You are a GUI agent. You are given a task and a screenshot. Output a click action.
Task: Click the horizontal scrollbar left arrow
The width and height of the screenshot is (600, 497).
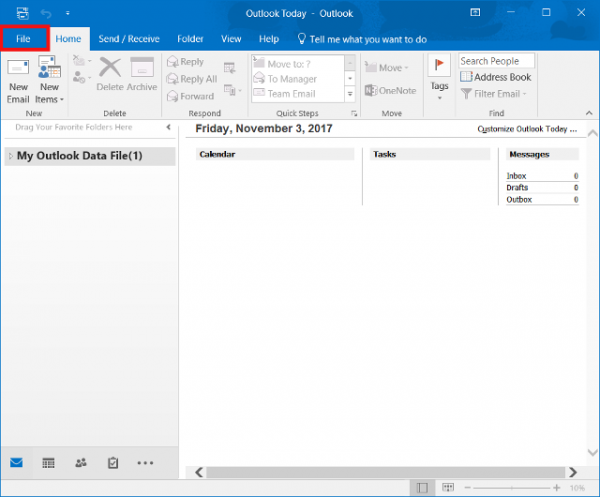[x=199, y=472]
